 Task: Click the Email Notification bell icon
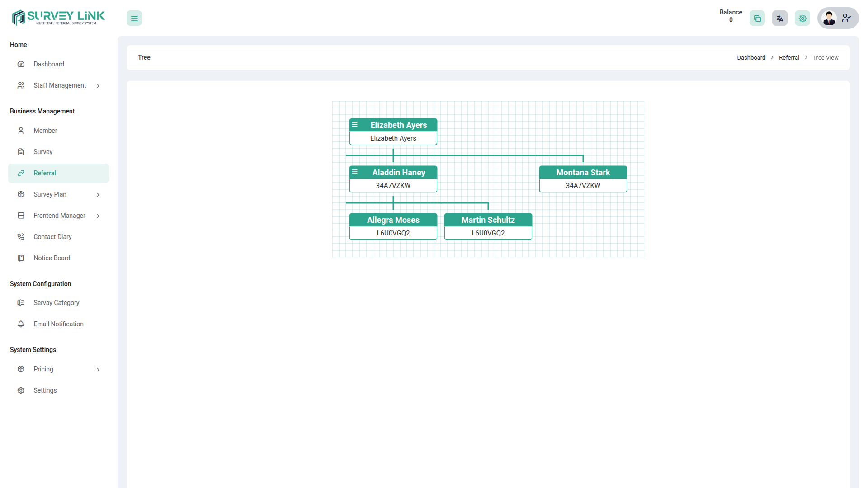[x=21, y=324]
